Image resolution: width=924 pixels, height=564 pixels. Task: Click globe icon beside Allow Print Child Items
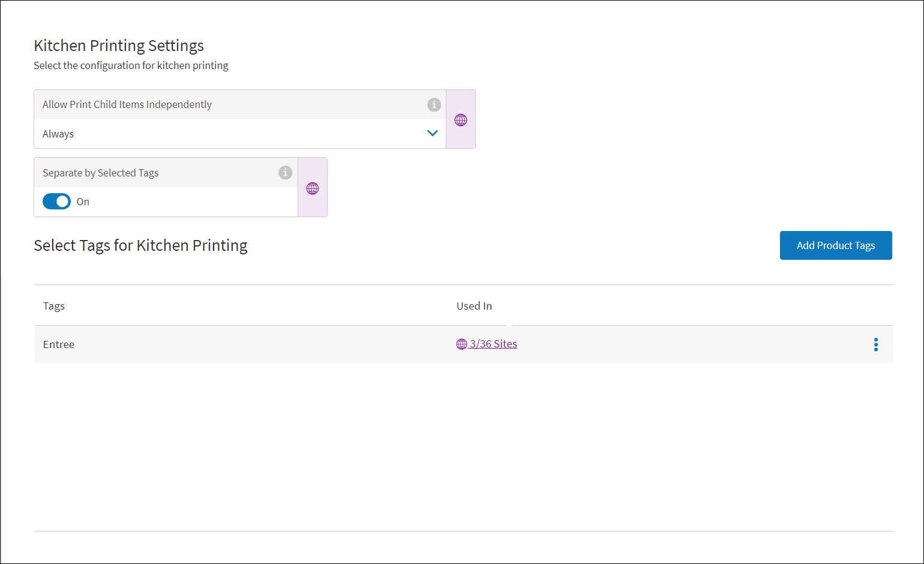[461, 120]
